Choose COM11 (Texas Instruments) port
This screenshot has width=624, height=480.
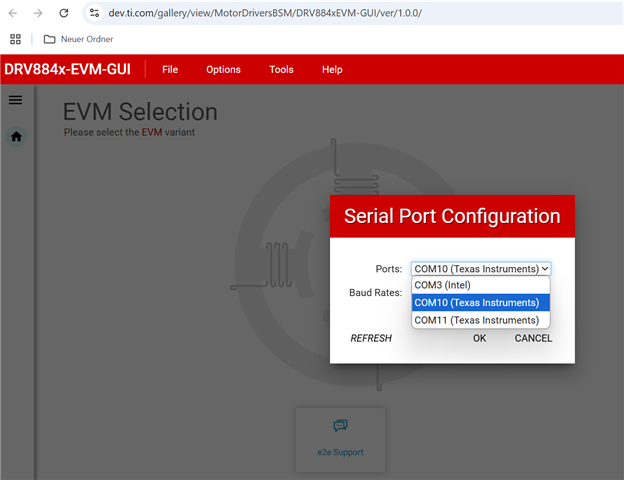pos(481,320)
